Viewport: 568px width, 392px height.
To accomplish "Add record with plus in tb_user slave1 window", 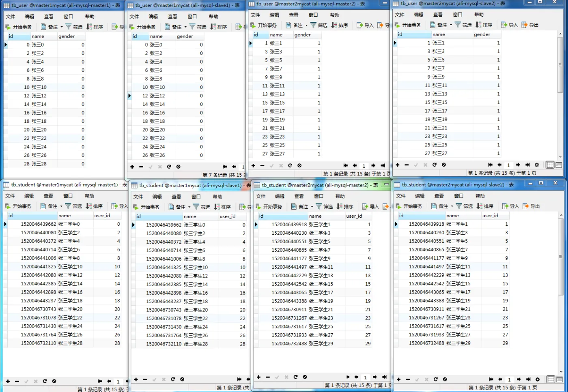I will (132, 167).
